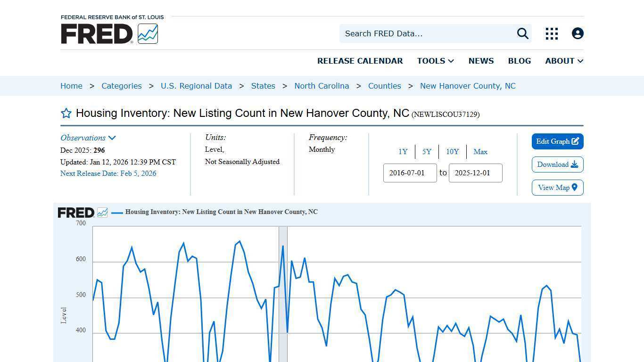Click the download arrow icon on Download button
Screen dimensions: 644x362
point(575,164)
